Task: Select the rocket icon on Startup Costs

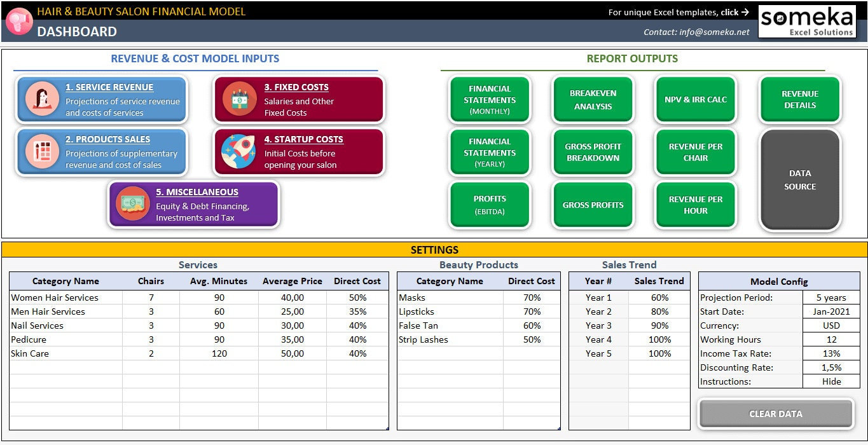Action: pos(238,151)
